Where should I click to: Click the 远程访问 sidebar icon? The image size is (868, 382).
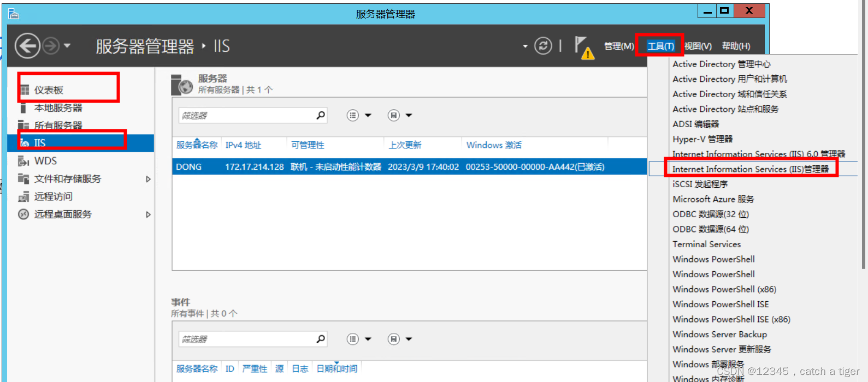click(23, 197)
